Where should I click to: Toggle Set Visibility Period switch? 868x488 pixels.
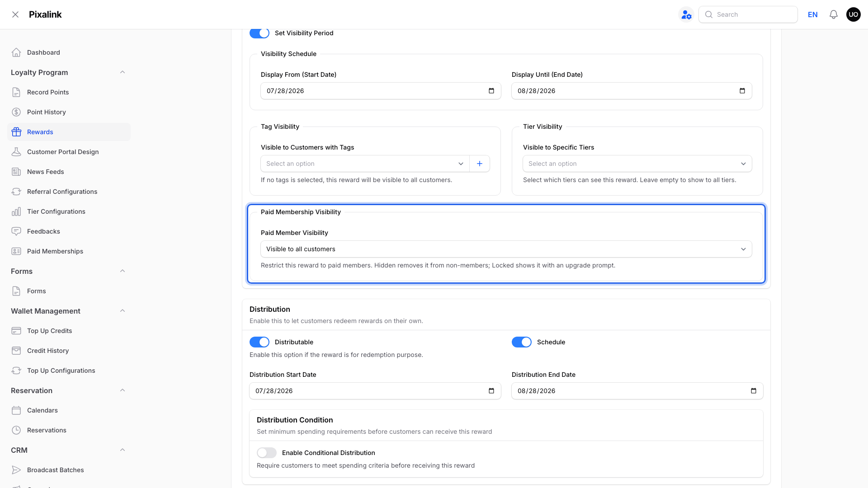[x=259, y=33]
